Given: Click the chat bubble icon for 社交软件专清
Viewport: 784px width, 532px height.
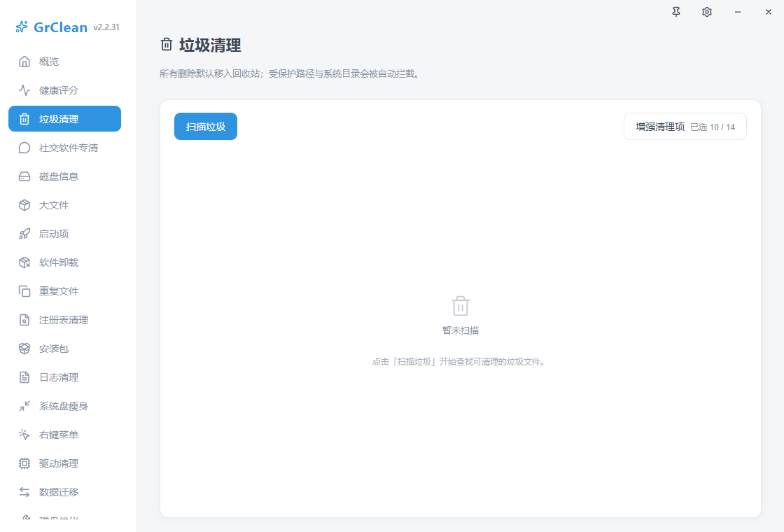Looking at the screenshot, I should tap(24, 148).
